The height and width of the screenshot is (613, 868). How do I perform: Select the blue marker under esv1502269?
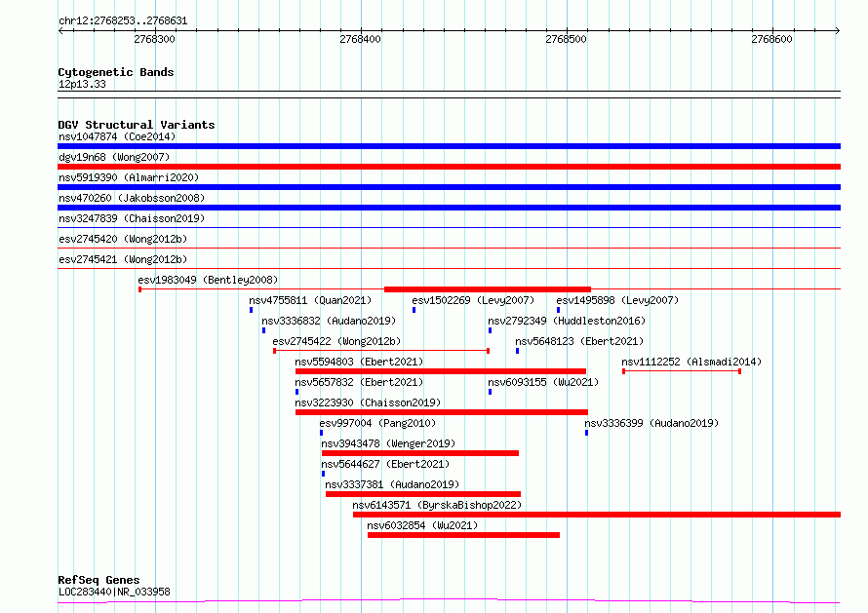coord(414,310)
